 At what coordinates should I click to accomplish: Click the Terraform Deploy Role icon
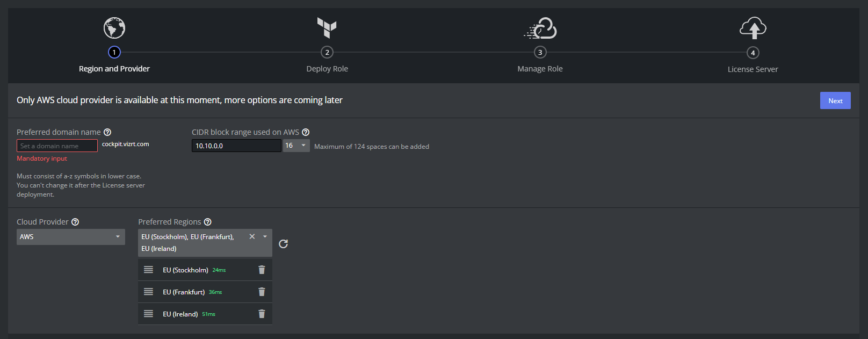click(x=327, y=27)
